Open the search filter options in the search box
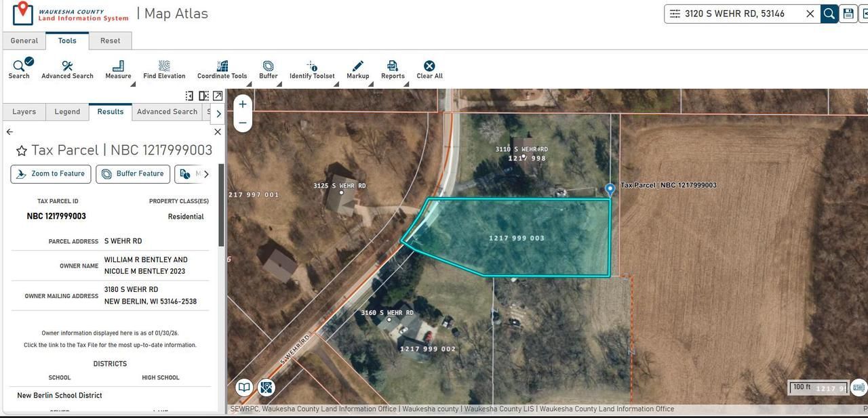 pos(675,14)
